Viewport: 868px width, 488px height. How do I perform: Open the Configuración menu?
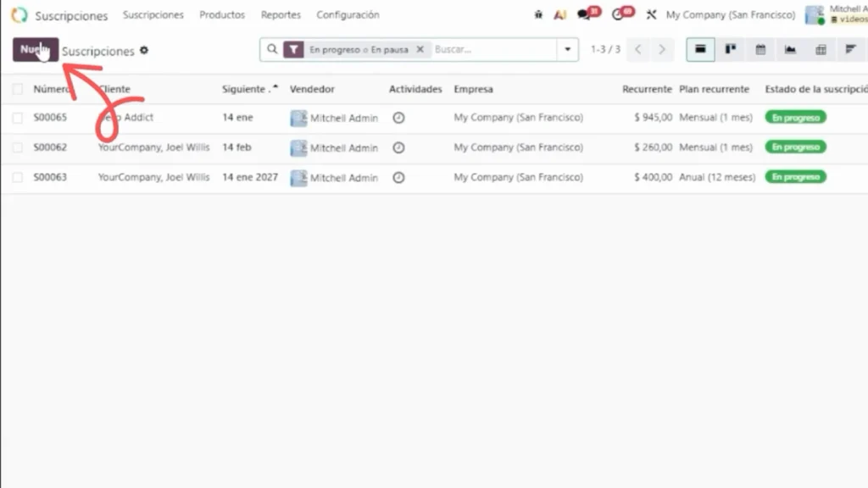point(348,15)
